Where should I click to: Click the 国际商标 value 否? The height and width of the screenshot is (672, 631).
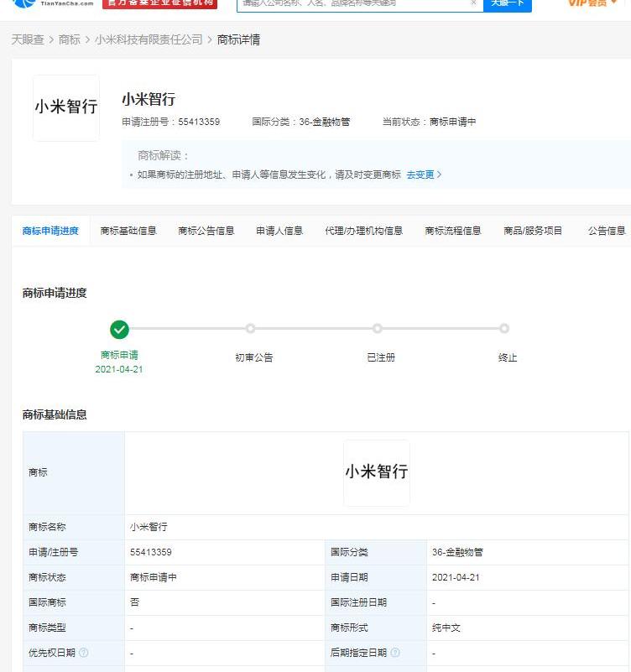coord(134,602)
